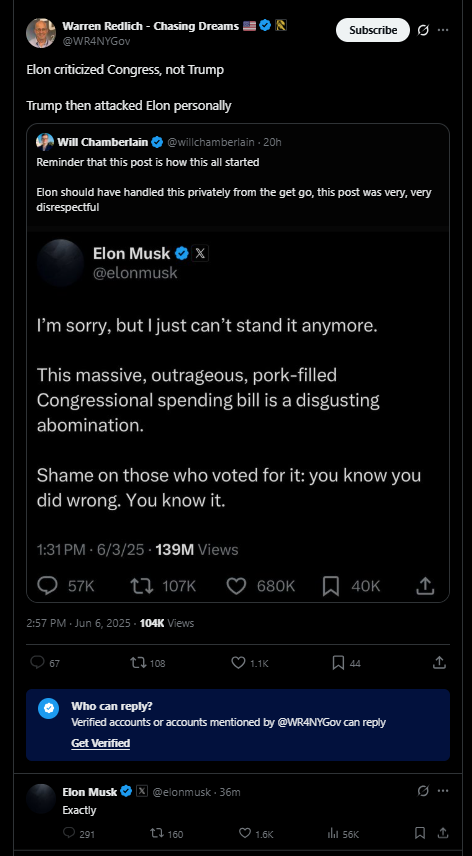Screen dimensions: 472x856
Task: Open more options menu on Warren Redlich's post
Action: [x=443, y=30]
